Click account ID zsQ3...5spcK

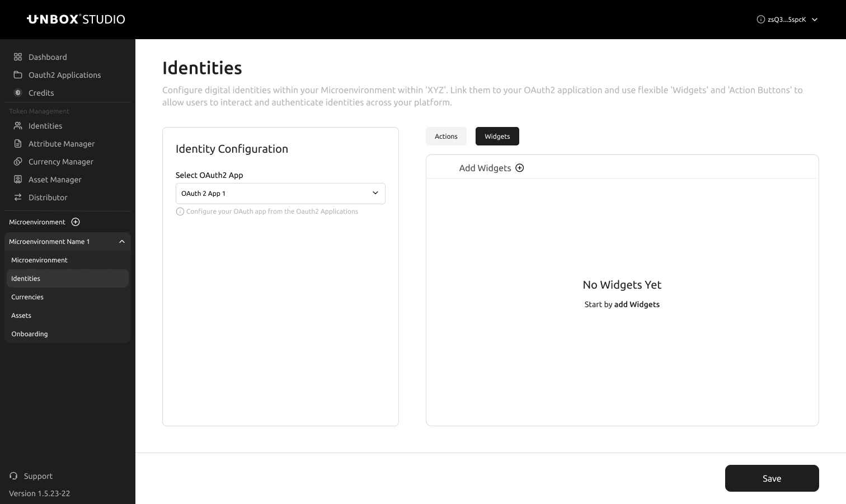pyautogui.click(x=787, y=20)
